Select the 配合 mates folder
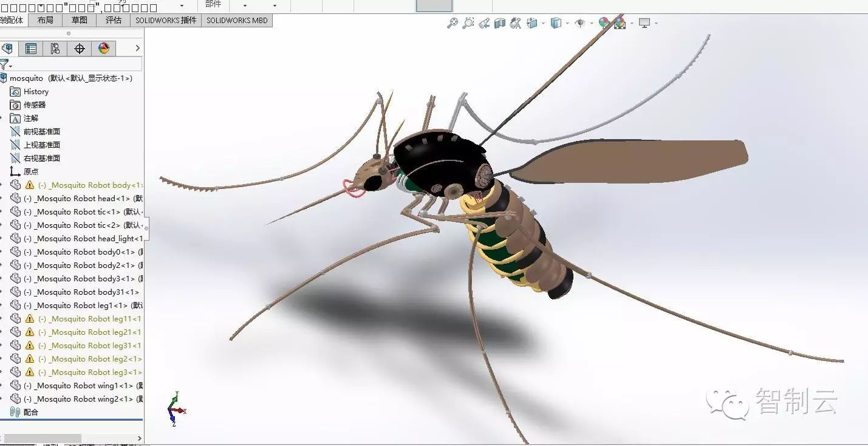 point(24,413)
